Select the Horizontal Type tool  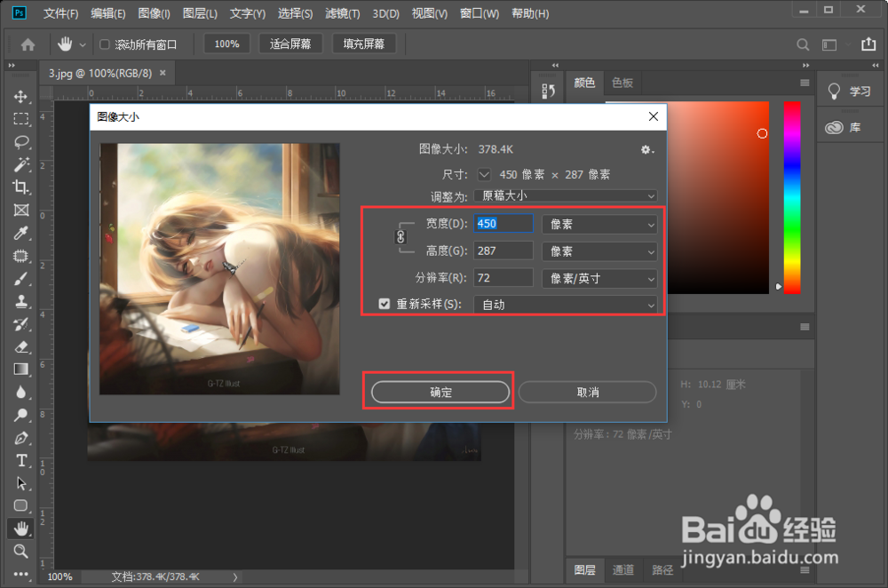[x=21, y=461]
